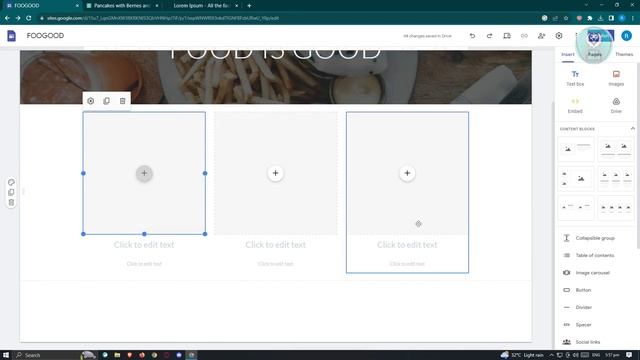Open the notification center
Screen dimensions: 640x360
[x=629, y=355]
